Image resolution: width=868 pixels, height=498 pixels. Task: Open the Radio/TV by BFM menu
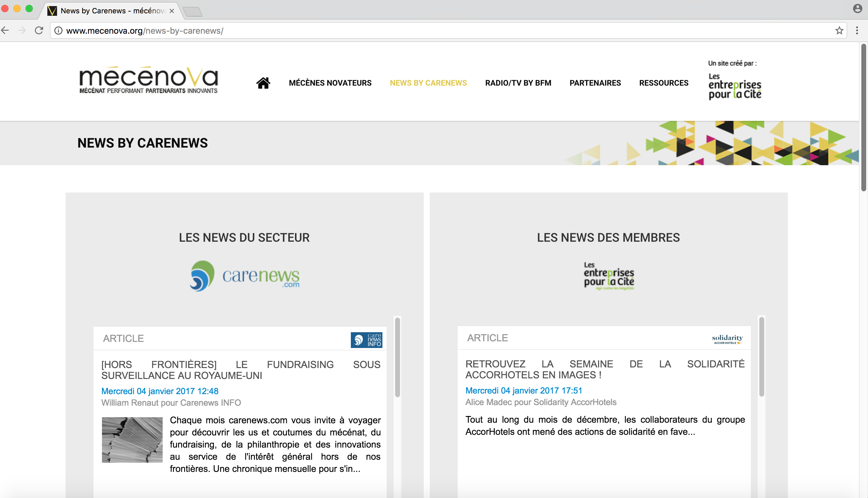(518, 83)
